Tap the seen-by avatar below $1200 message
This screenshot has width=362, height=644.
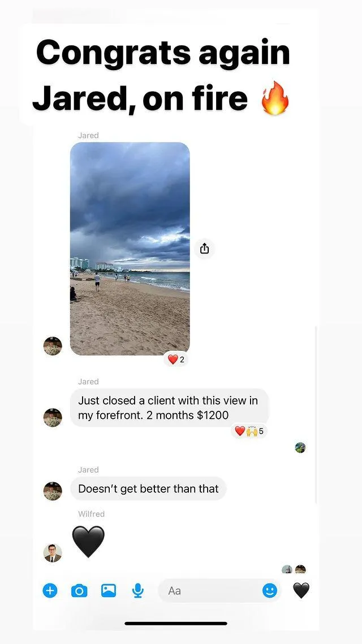[x=300, y=448]
